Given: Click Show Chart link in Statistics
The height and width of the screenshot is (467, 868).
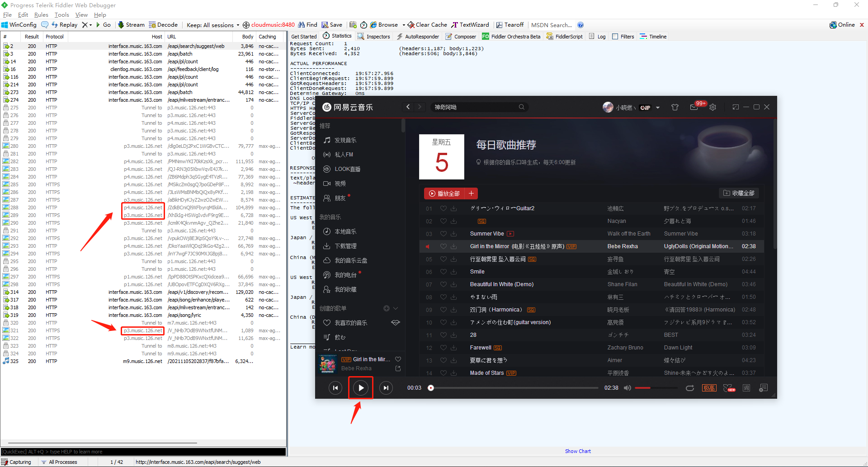Looking at the screenshot, I should (578, 451).
